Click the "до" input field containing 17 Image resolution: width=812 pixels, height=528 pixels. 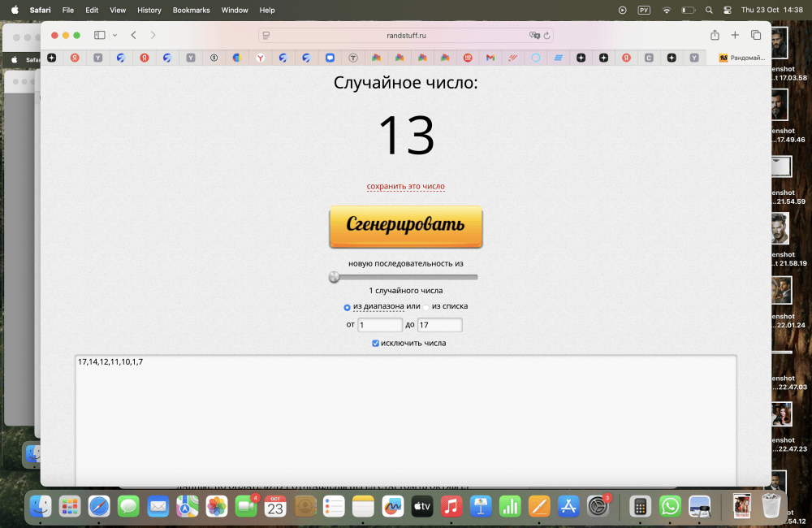point(439,325)
